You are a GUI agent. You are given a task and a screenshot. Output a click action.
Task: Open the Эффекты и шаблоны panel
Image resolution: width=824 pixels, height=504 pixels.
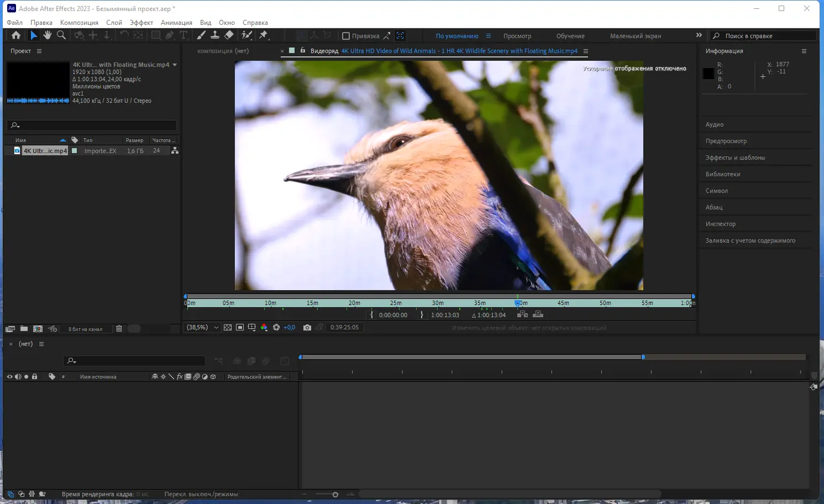click(735, 158)
